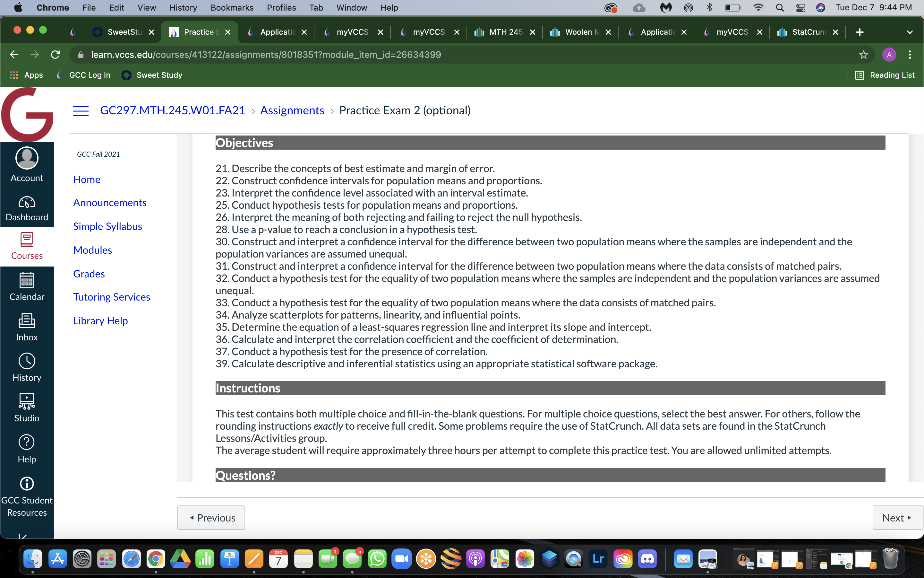
Task: Open Tutoring Services
Action: (x=112, y=297)
